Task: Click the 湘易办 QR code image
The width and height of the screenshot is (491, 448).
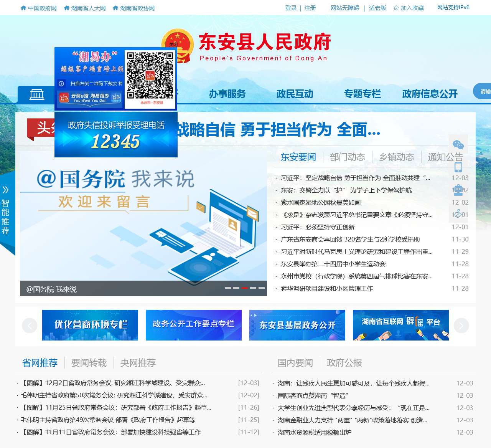Action: (150, 76)
